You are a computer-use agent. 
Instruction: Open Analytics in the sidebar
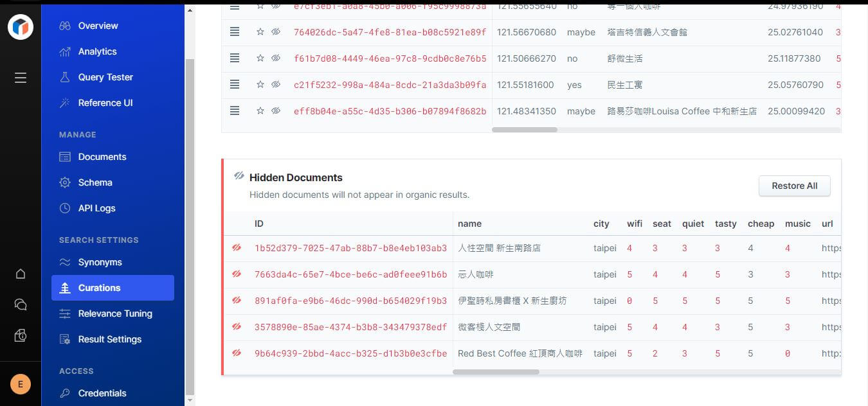coord(98,51)
